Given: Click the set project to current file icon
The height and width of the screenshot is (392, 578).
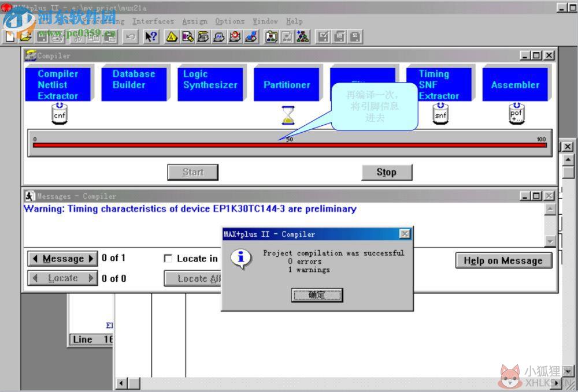Looking at the screenshot, I should pyautogui.click(x=287, y=36).
